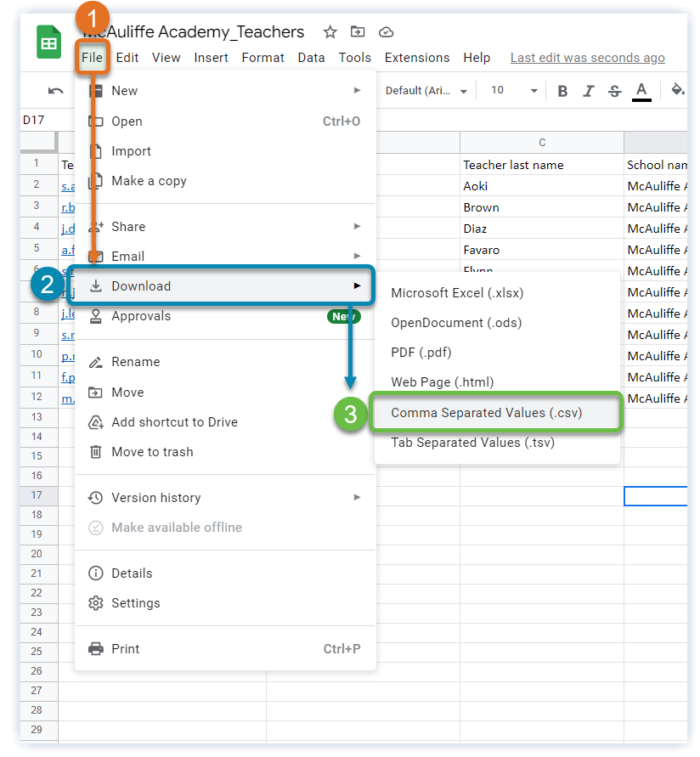Click the undo arrow in toolbar

point(55,91)
